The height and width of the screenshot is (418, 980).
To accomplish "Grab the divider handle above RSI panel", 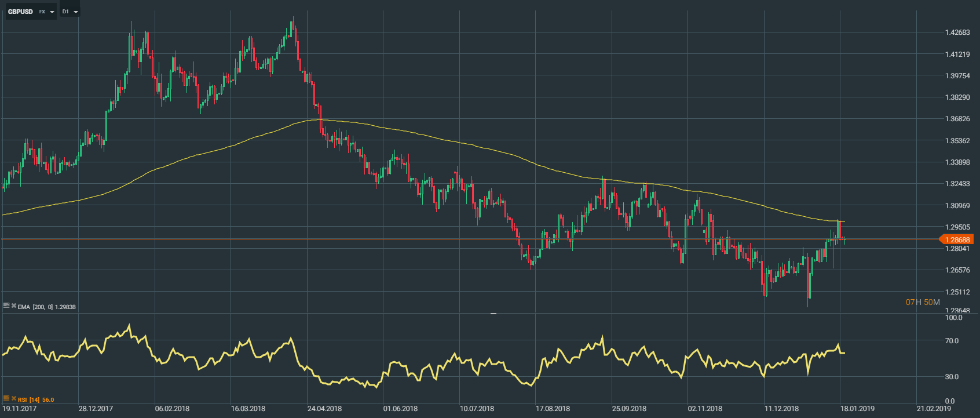I will pyautogui.click(x=493, y=313).
